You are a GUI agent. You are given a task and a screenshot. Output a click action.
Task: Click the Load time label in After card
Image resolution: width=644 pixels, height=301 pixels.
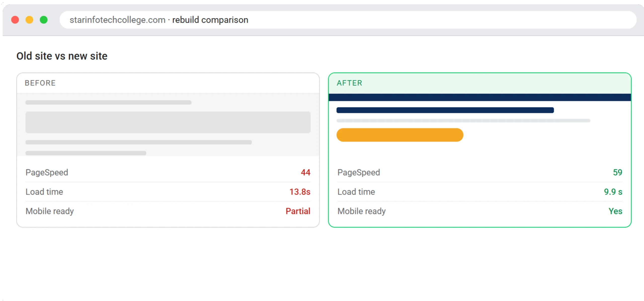pyautogui.click(x=356, y=192)
